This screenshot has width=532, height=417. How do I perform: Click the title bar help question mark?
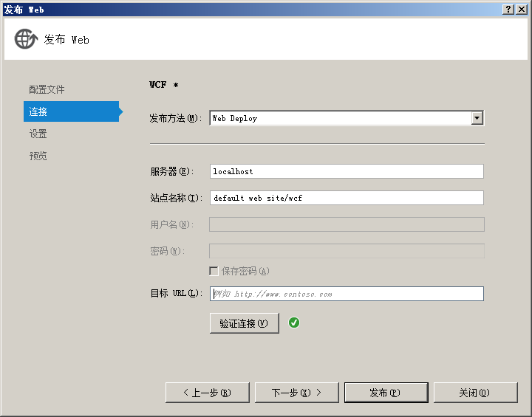(509, 9)
